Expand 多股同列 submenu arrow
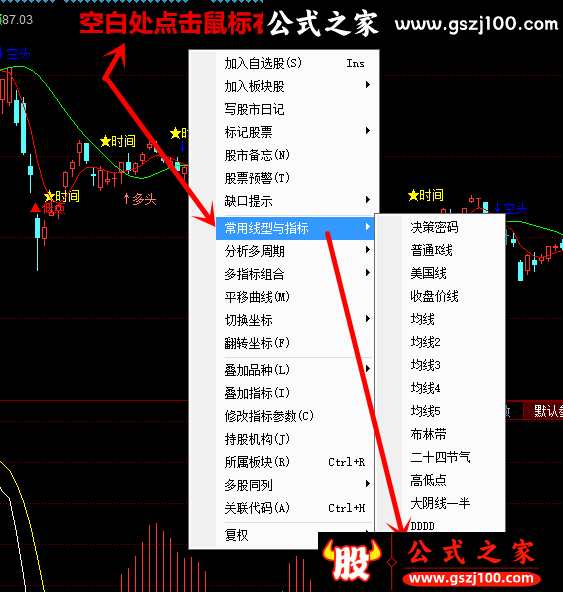This screenshot has height=592, width=563. pos(368,484)
